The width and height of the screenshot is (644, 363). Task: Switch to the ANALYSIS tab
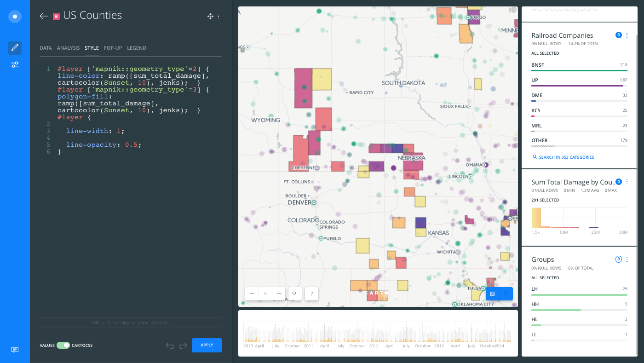click(68, 48)
